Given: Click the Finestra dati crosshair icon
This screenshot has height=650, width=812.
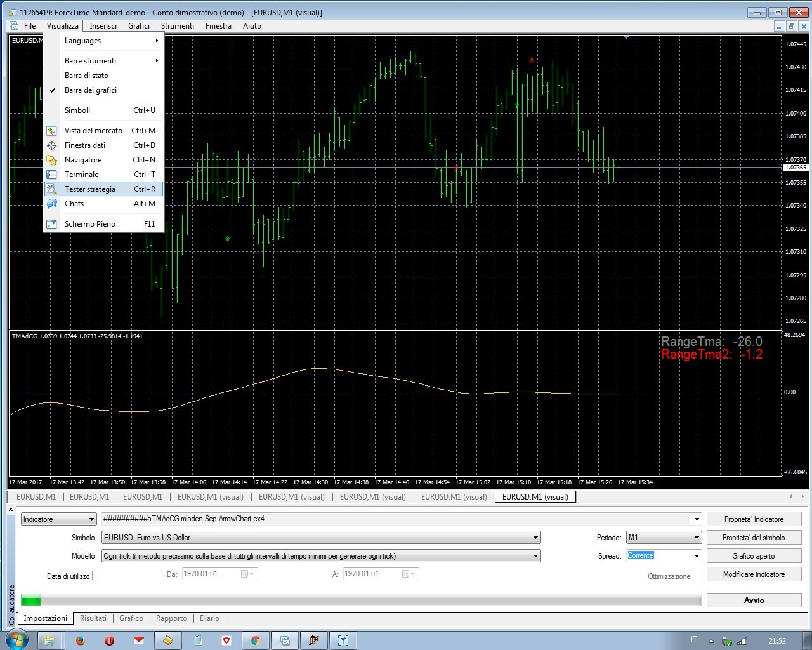Looking at the screenshot, I should tap(52, 145).
